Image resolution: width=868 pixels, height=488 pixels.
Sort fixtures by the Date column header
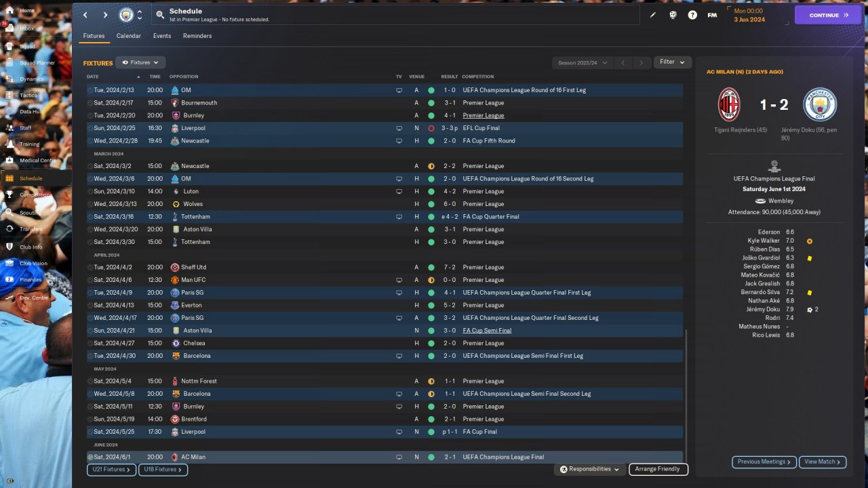click(x=93, y=77)
